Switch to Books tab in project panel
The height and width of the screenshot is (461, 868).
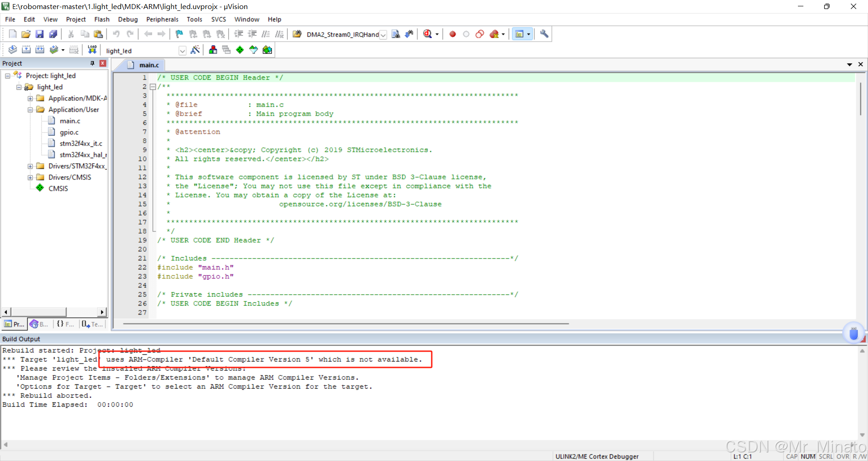coord(40,324)
